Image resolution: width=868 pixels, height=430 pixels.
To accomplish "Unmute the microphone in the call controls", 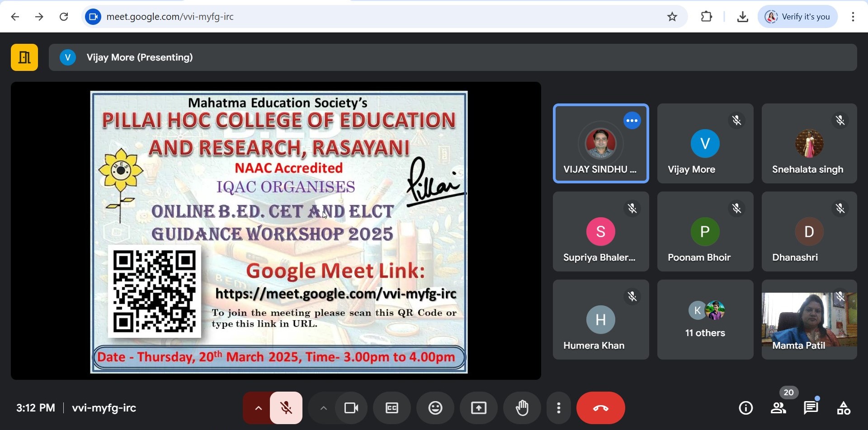I will tap(286, 408).
